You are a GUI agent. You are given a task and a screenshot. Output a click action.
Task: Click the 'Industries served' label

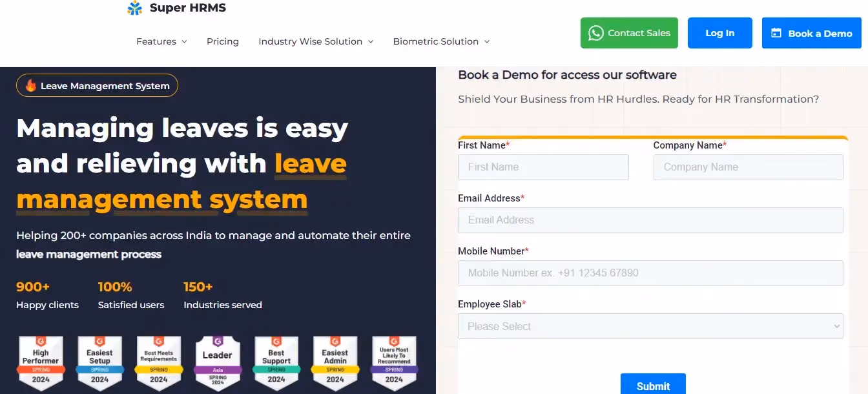pos(223,305)
